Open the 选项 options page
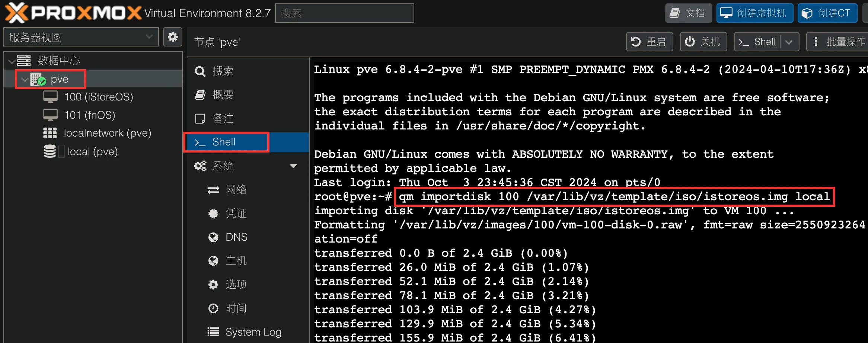Image resolution: width=868 pixels, height=343 pixels. 248,285
